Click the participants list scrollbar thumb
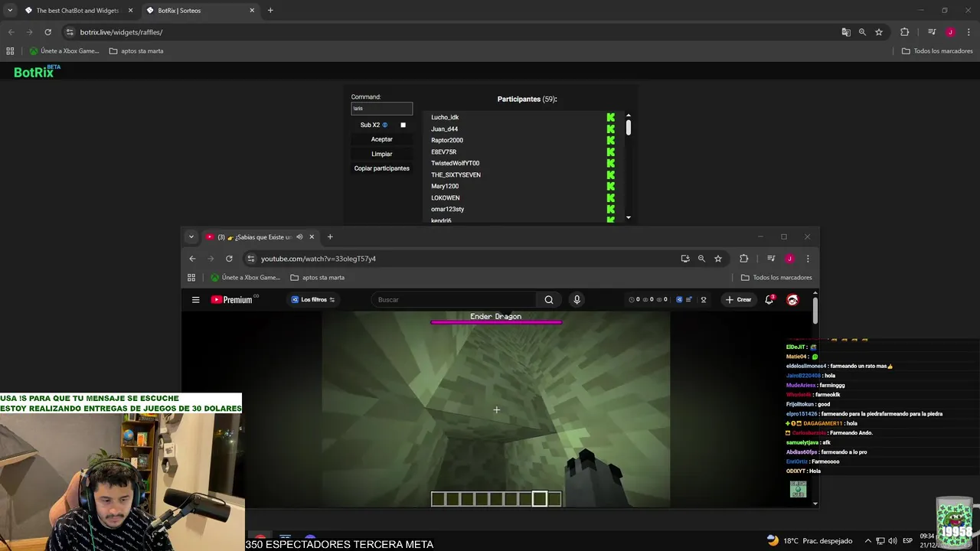The height and width of the screenshot is (551, 980). pos(629,128)
